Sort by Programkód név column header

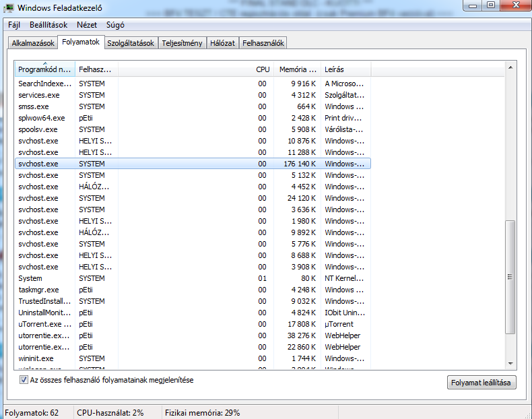(x=44, y=69)
